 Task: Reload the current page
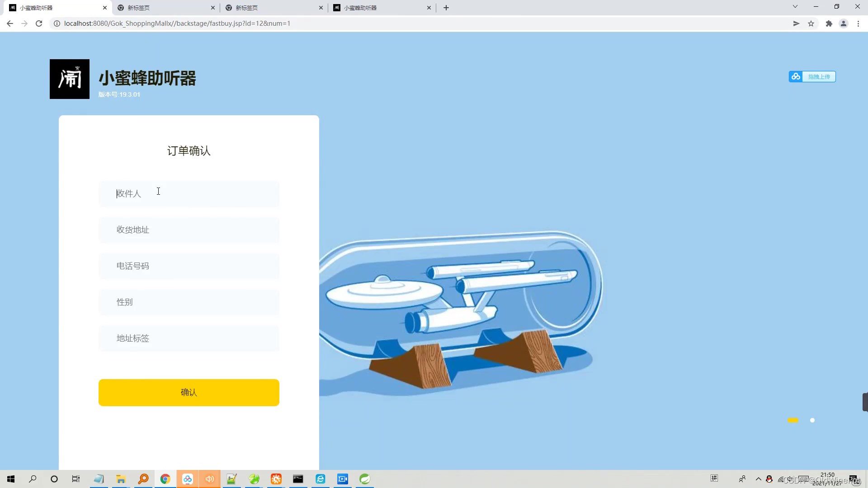point(39,23)
